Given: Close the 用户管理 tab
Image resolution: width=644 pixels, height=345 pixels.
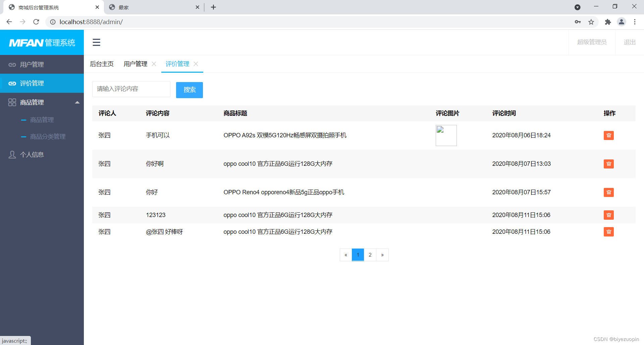Looking at the screenshot, I should click(154, 64).
